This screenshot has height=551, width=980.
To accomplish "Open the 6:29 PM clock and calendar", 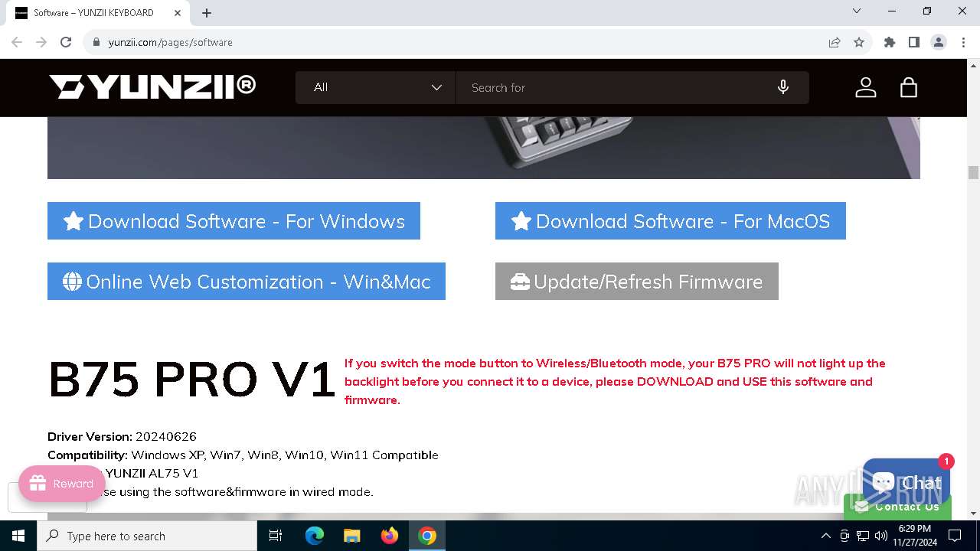I will pos(915,536).
